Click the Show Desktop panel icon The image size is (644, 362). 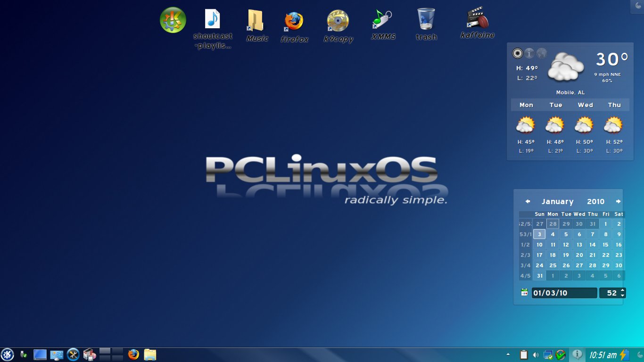coord(40,354)
